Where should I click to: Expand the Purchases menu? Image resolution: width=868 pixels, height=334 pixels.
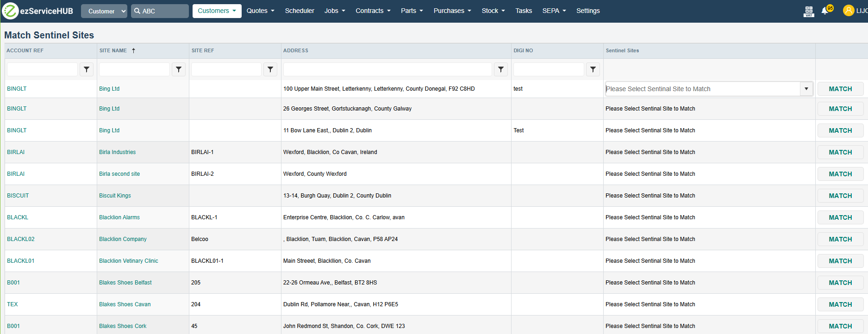452,11
